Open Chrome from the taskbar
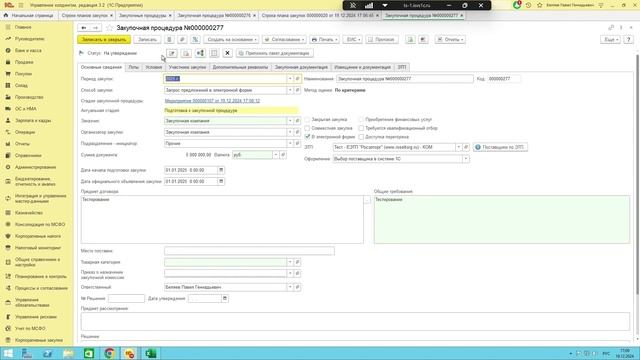The width and height of the screenshot is (640, 360). point(109,353)
